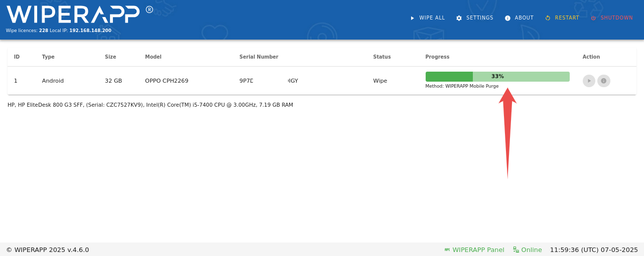Click the Size column header
The image size is (644, 256).
pyautogui.click(x=110, y=57)
